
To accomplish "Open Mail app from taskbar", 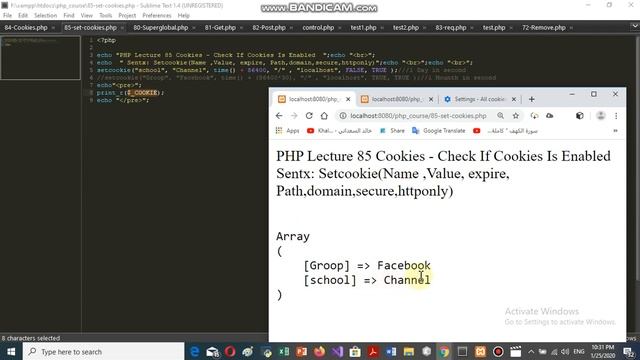I will (213, 351).
